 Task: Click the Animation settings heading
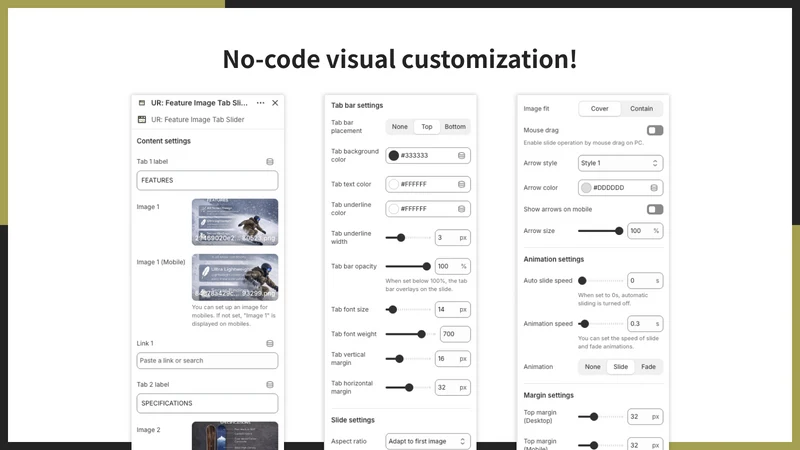tap(554, 259)
